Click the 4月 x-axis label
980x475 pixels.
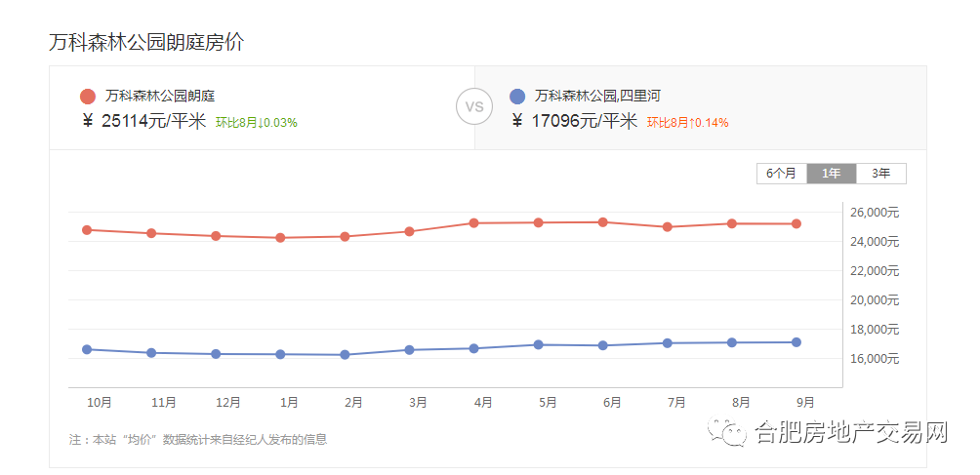[x=483, y=403]
